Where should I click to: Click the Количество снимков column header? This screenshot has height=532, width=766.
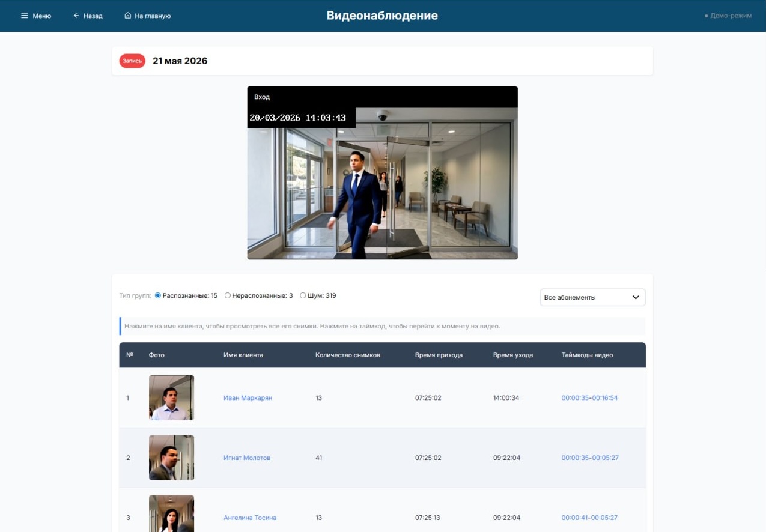[348, 355]
